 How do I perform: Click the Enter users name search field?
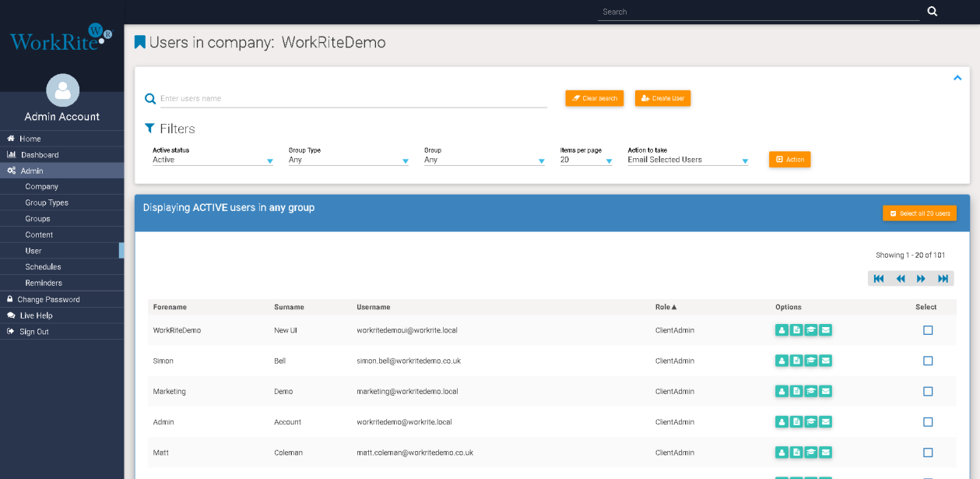353,99
